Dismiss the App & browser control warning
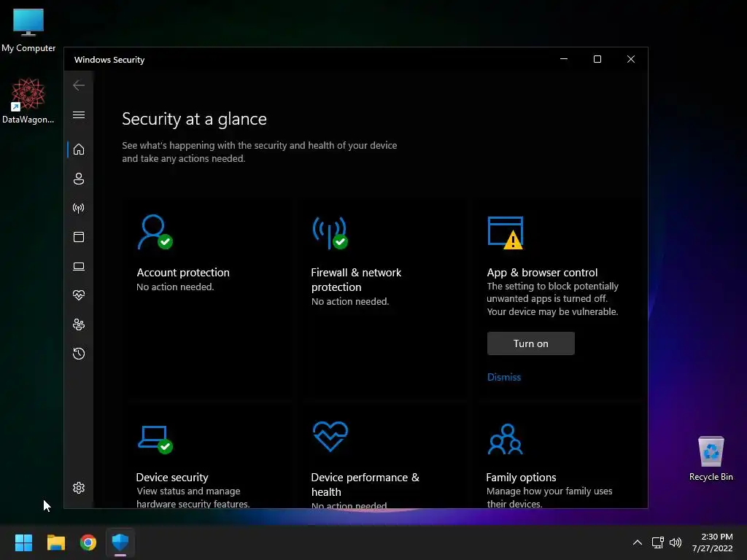 tap(504, 377)
